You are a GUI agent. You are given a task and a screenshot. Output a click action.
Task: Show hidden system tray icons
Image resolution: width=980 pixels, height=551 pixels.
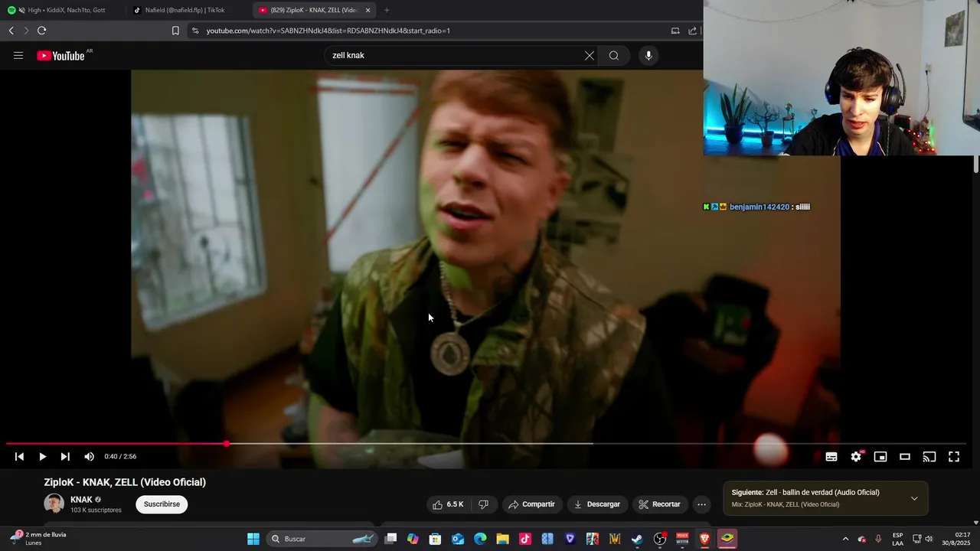click(845, 539)
